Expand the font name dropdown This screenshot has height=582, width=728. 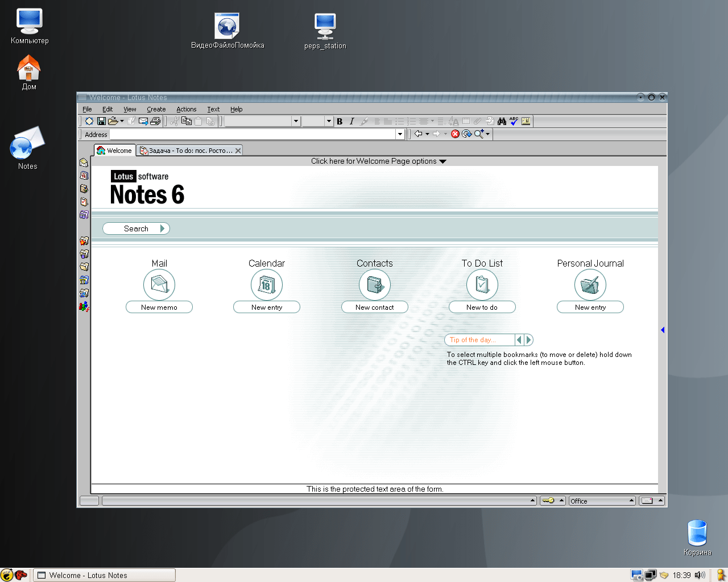(x=296, y=121)
